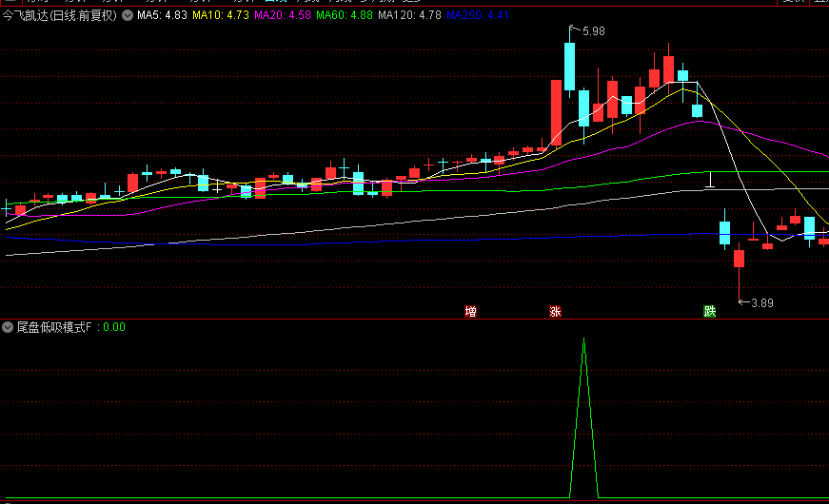
Task: Click the red 涨 event marker
Action: tap(555, 311)
